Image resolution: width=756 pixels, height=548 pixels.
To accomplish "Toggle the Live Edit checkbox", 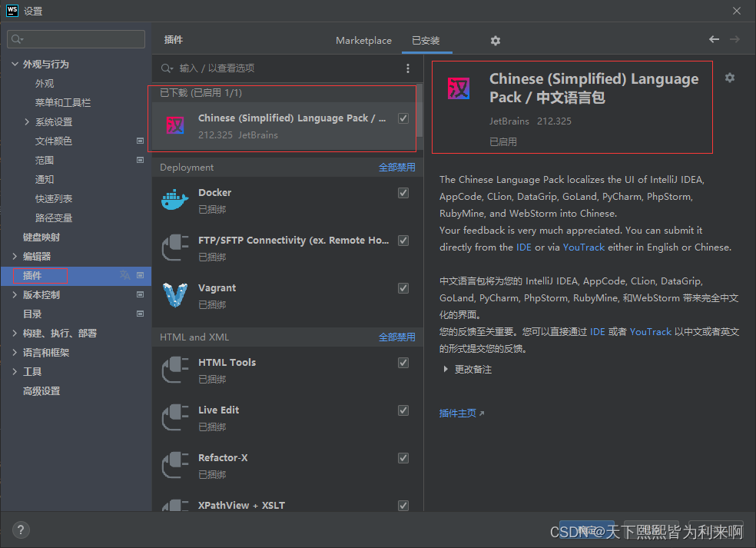I will pyautogui.click(x=403, y=410).
